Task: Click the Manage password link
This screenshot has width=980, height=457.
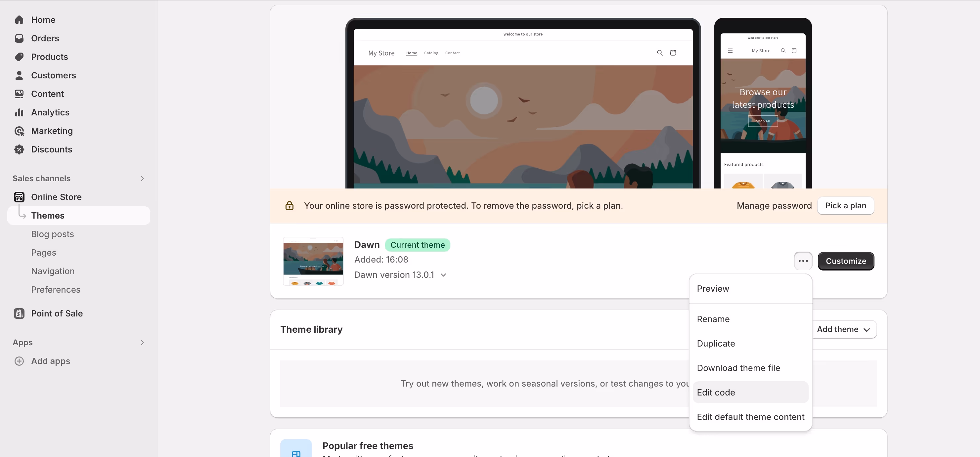Action: tap(774, 206)
